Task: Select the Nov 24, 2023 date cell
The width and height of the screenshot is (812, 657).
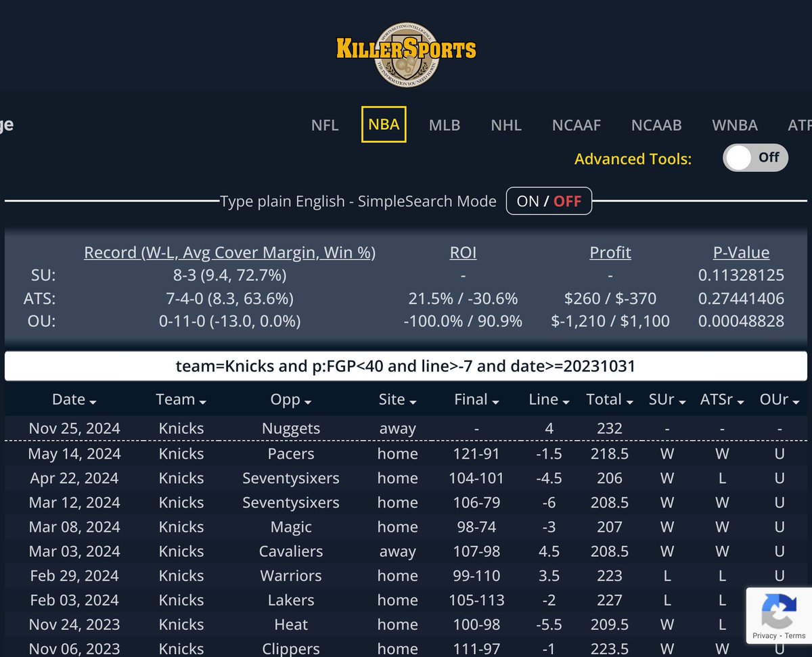Action: [x=74, y=624]
